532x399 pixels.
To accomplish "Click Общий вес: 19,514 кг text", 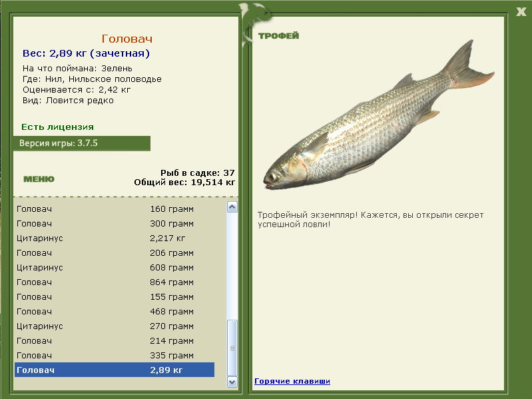I will point(184,183).
